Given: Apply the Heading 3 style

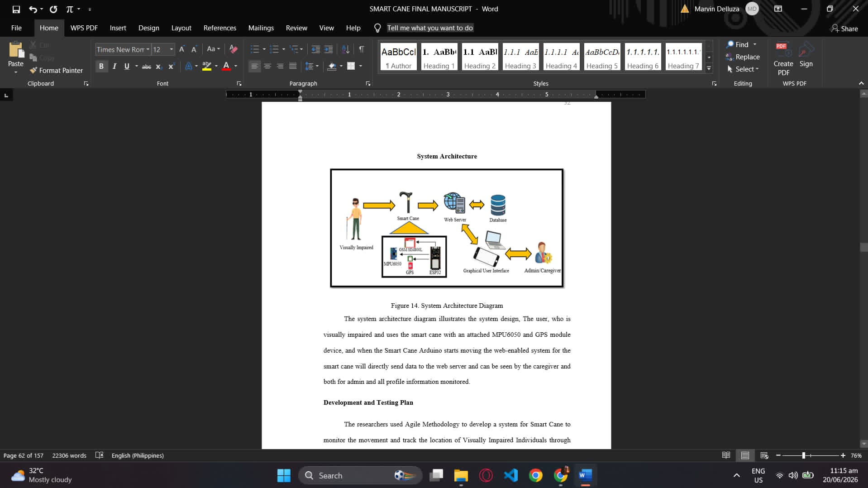Looking at the screenshot, I should click(x=520, y=57).
